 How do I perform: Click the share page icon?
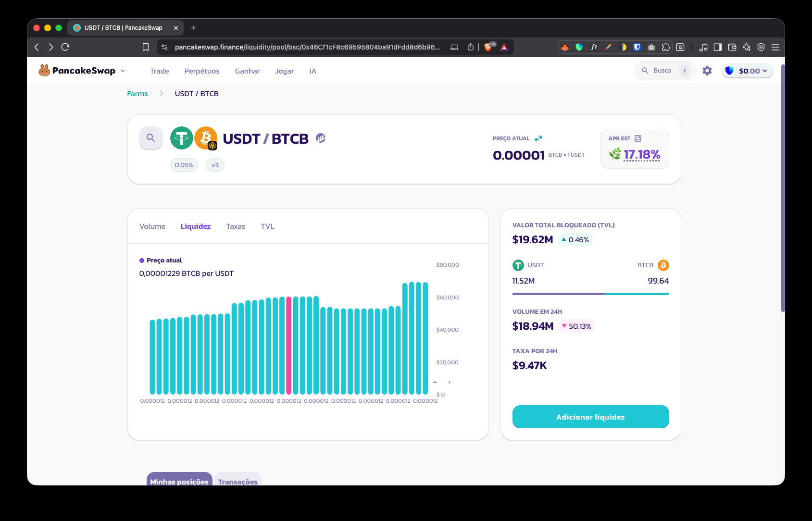(471, 47)
